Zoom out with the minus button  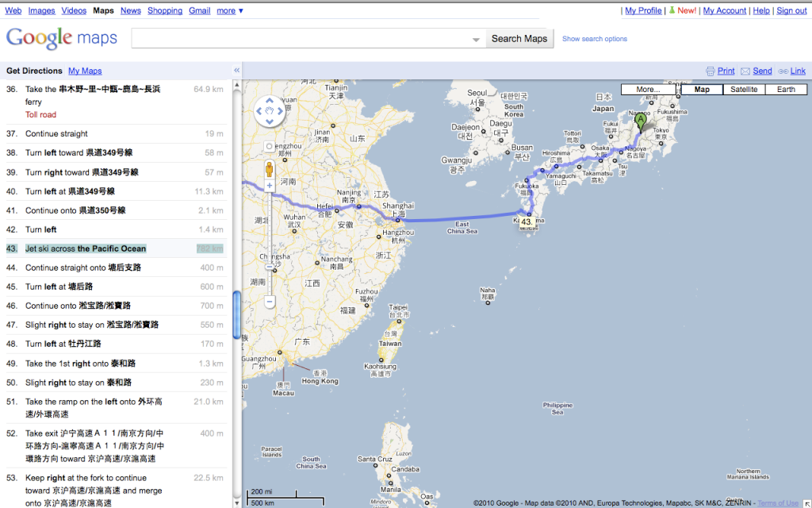[x=270, y=302]
